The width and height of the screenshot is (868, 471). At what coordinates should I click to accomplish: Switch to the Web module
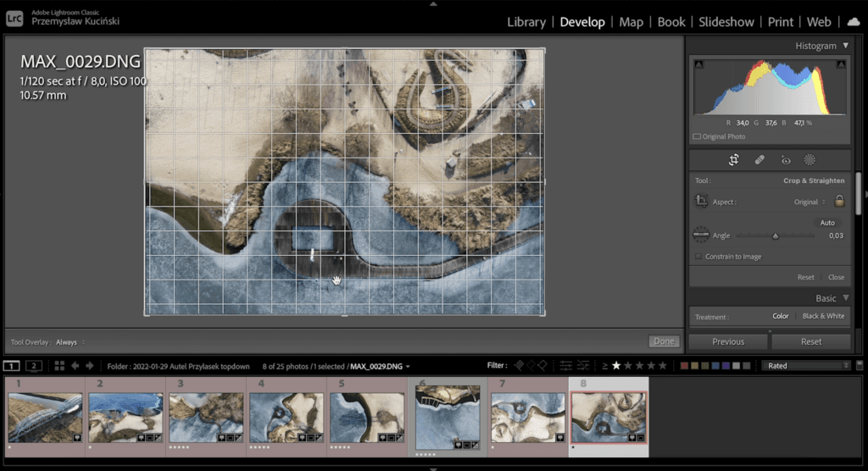click(819, 21)
